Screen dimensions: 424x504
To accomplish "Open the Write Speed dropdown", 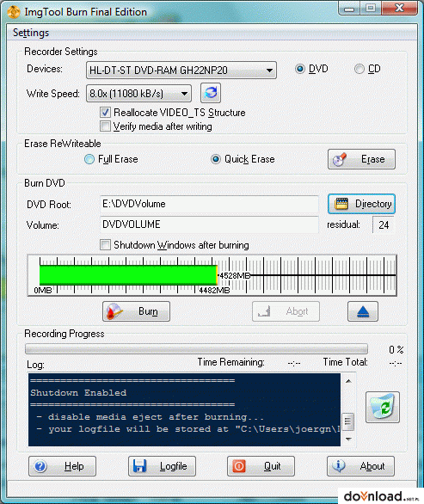I will click(x=138, y=94).
